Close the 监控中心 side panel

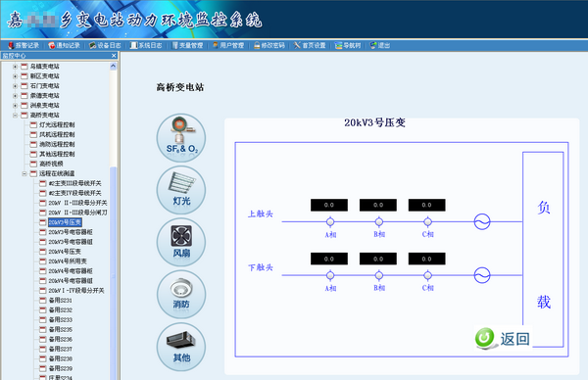(114, 56)
